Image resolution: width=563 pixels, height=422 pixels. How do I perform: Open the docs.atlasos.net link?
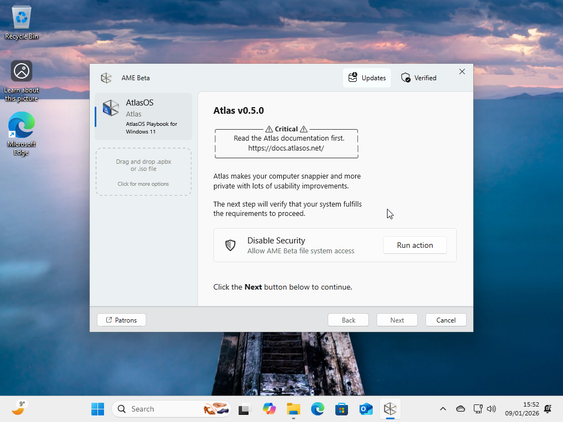[x=286, y=148]
